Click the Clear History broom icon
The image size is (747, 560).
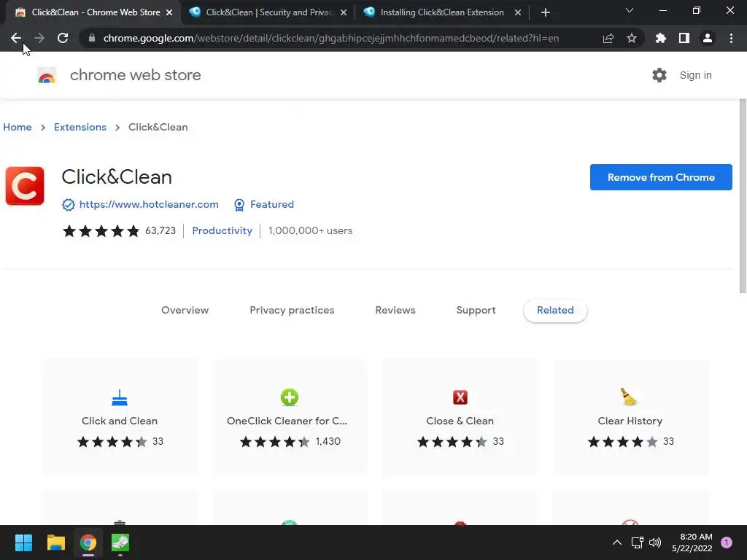[x=629, y=397]
